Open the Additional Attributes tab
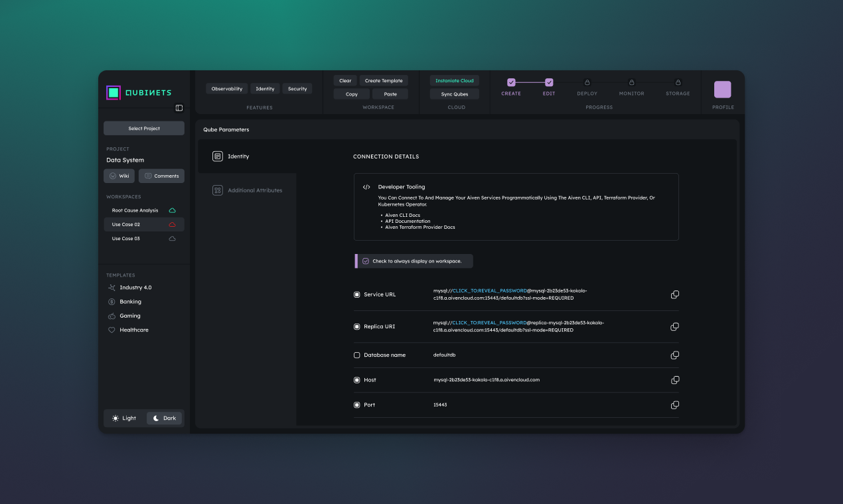 pos(248,190)
